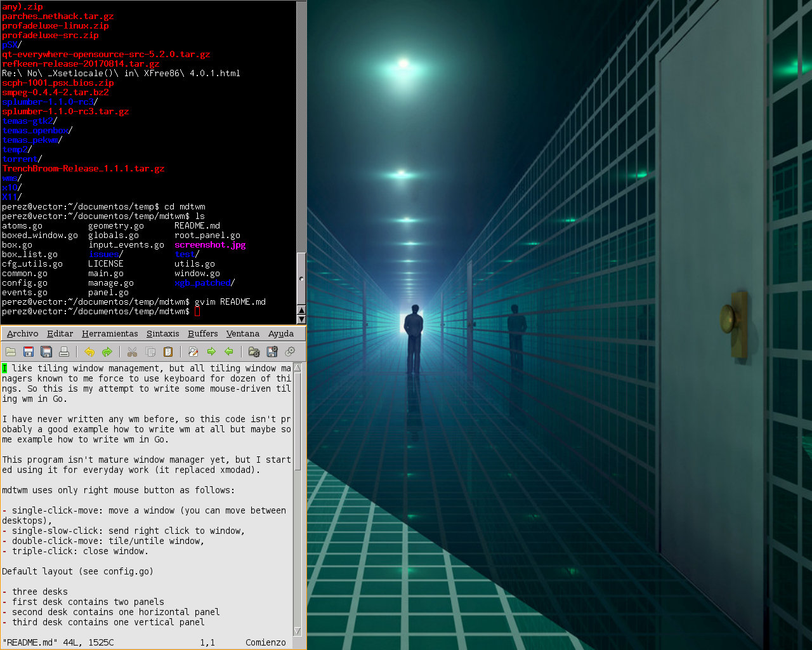This screenshot has height=650, width=812.
Task: Click the "issues/" directory in terminal listing
Action: click(106, 255)
